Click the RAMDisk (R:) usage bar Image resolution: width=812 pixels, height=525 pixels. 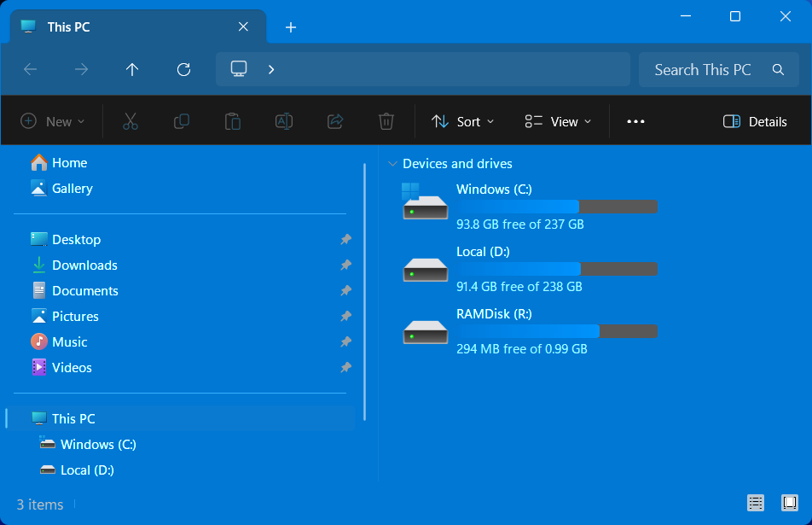pos(557,331)
